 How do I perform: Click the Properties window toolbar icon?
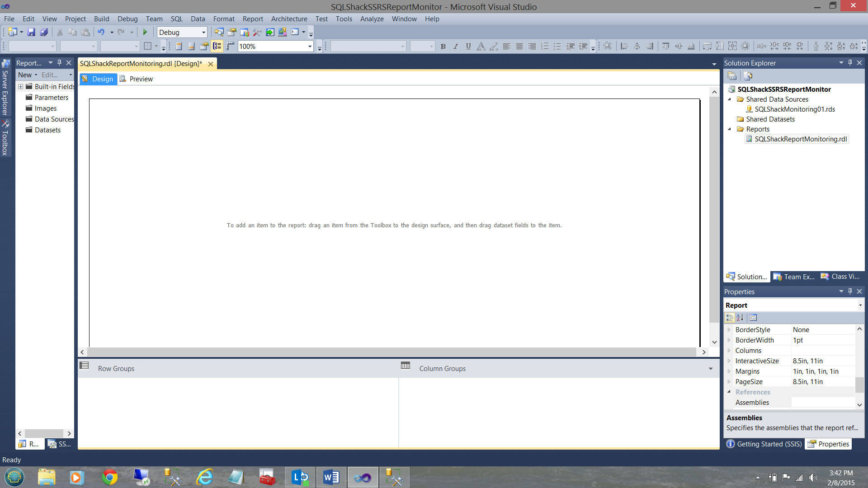point(231,32)
